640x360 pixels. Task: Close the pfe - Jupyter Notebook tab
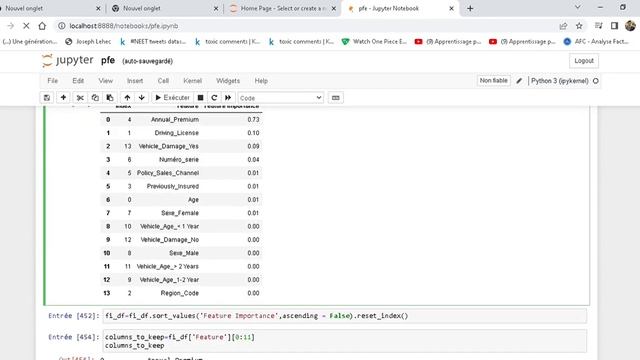pyautogui.click(x=451, y=8)
